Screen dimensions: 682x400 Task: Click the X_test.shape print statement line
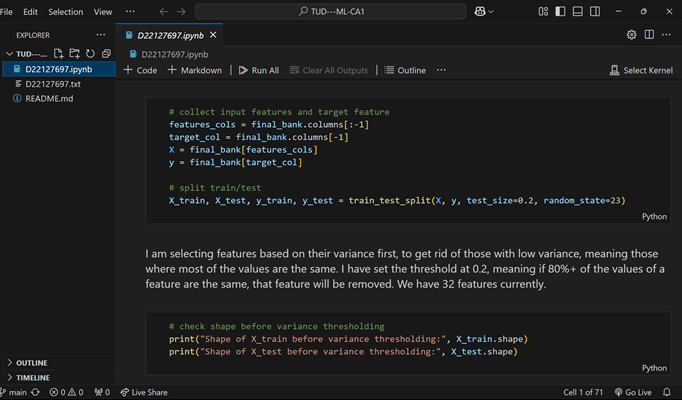click(343, 351)
